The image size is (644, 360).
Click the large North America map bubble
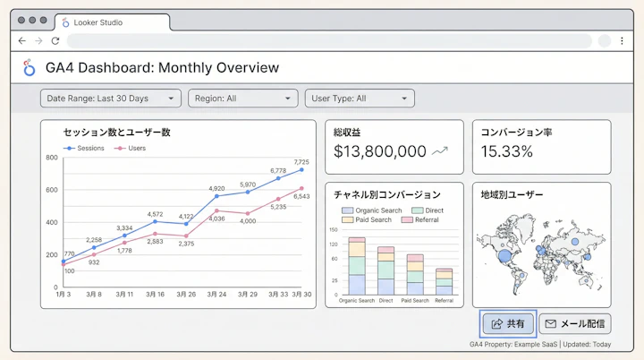point(504,256)
